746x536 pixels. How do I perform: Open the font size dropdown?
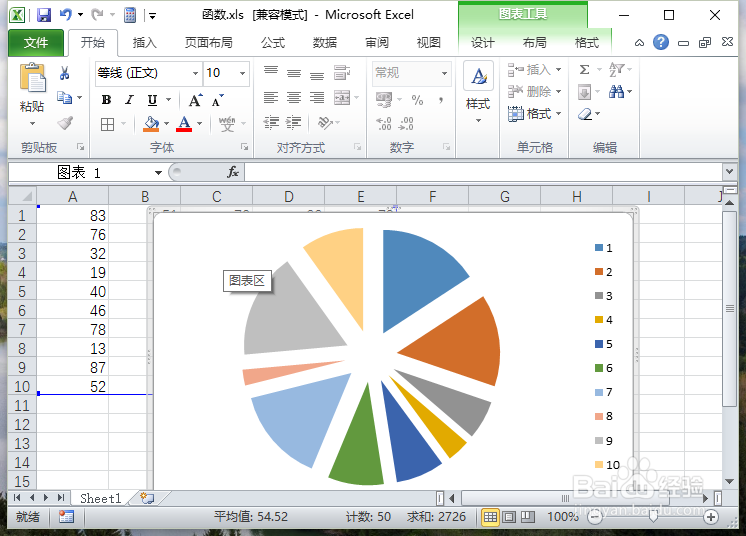click(243, 73)
